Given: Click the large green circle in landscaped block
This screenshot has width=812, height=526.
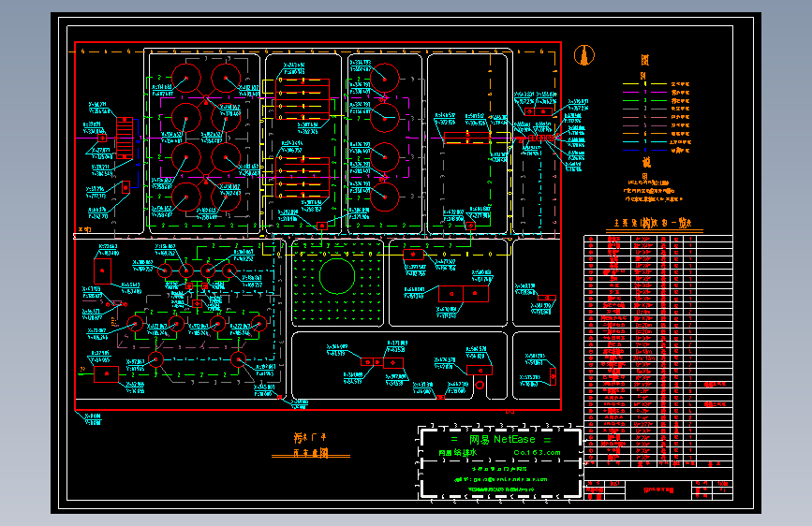Looking at the screenshot, I should (337, 276).
